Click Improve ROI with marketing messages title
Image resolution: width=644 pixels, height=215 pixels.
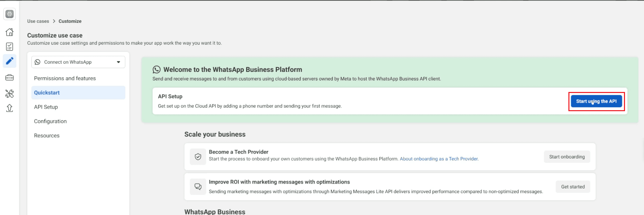279,182
